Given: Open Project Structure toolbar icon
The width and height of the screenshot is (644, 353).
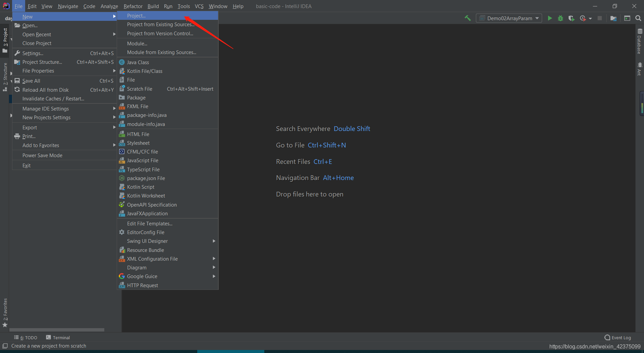Looking at the screenshot, I should 613,18.
